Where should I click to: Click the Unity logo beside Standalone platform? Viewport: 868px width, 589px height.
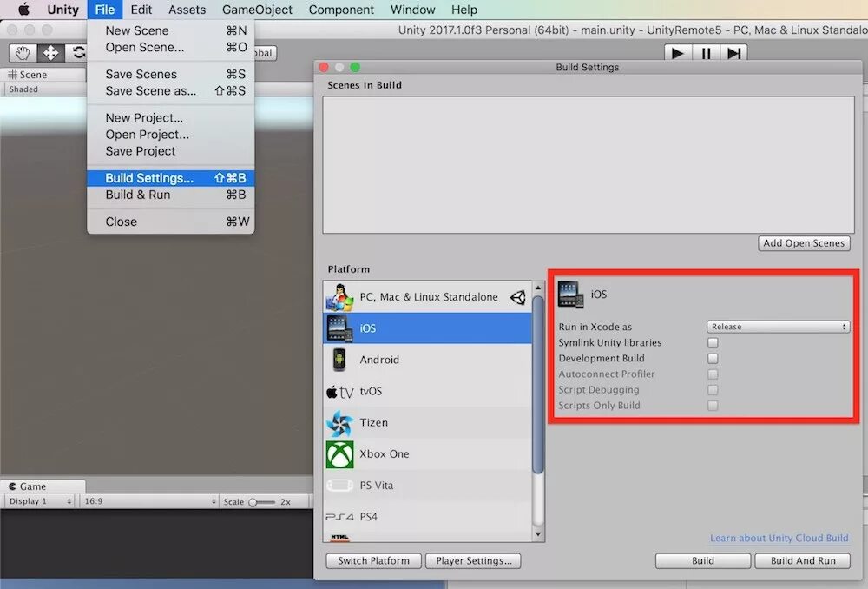(518, 298)
